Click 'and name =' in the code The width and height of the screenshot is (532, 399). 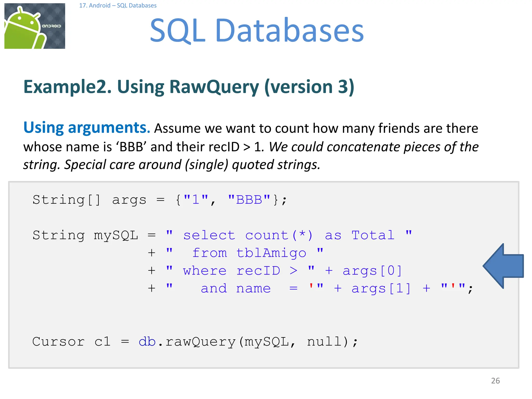click(x=249, y=289)
